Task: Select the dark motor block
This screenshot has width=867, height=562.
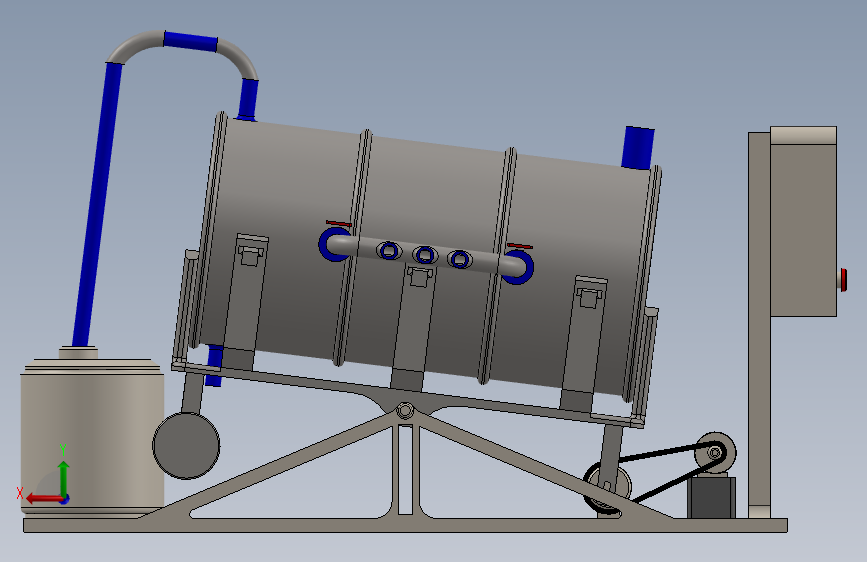Action: tap(712, 498)
